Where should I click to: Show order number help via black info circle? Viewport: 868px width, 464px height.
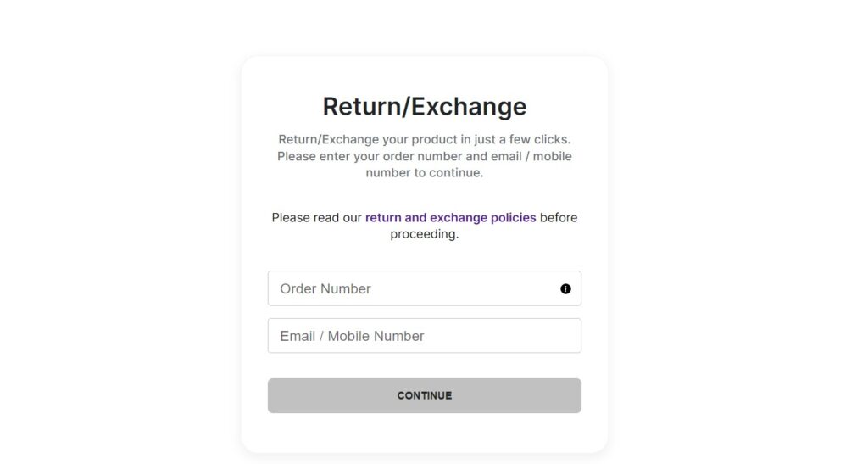coord(565,288)
